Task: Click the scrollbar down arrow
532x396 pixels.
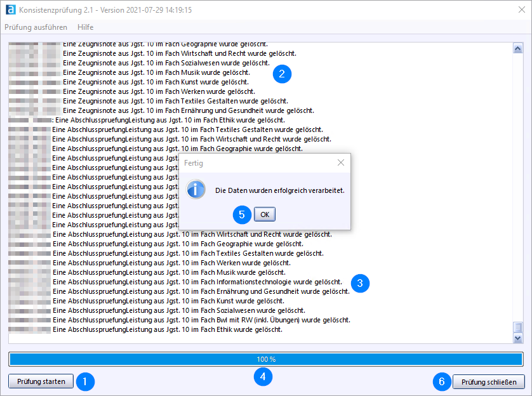Action: (x=518, y=338)
